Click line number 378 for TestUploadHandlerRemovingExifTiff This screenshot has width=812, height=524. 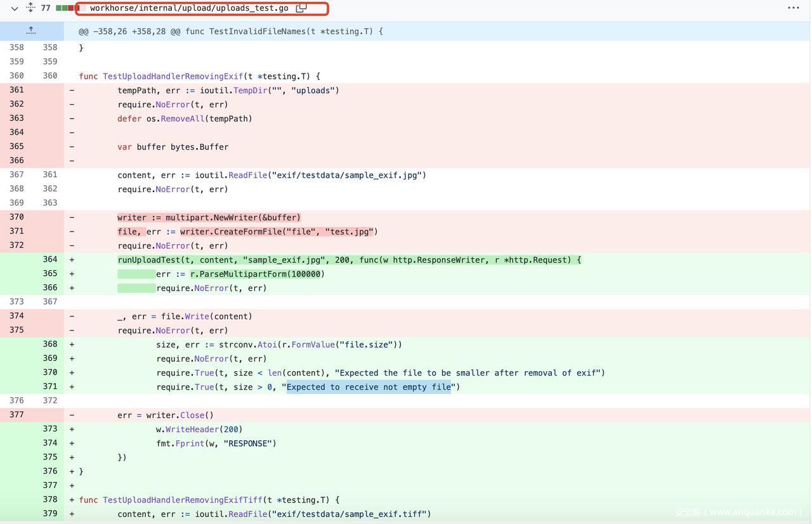click(x=50, y=500)
